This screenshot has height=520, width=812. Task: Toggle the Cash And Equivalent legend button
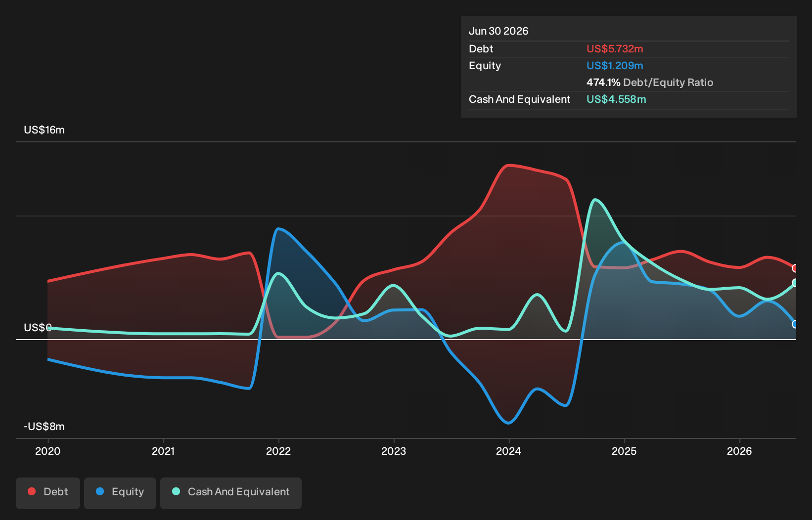coord(231,493)
